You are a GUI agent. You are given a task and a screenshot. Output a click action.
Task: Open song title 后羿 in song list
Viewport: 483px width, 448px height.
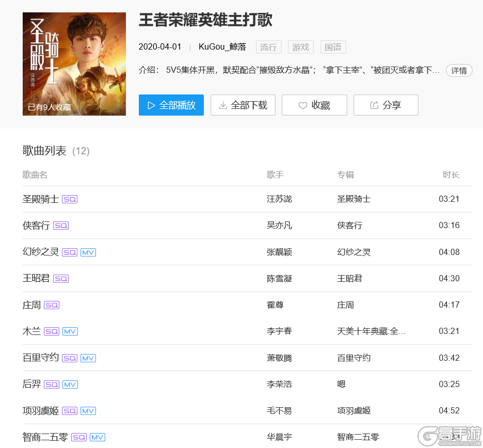(x=31, y=384)
